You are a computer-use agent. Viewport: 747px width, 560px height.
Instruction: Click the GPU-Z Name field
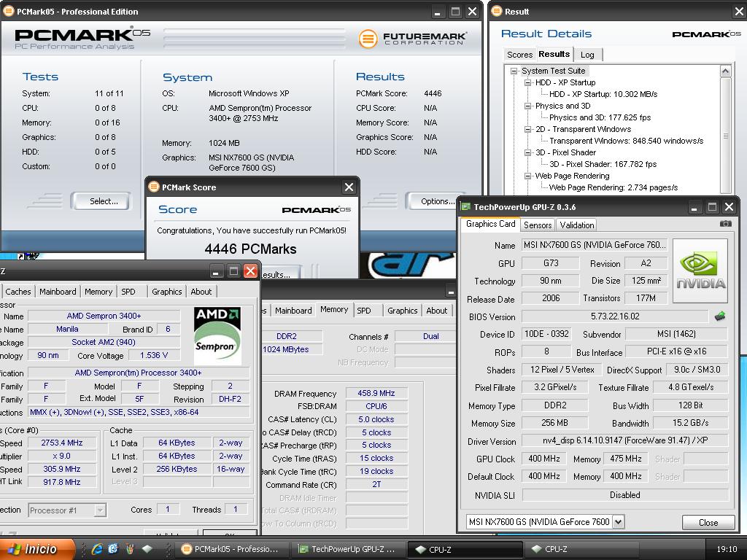tap(594, 245)
